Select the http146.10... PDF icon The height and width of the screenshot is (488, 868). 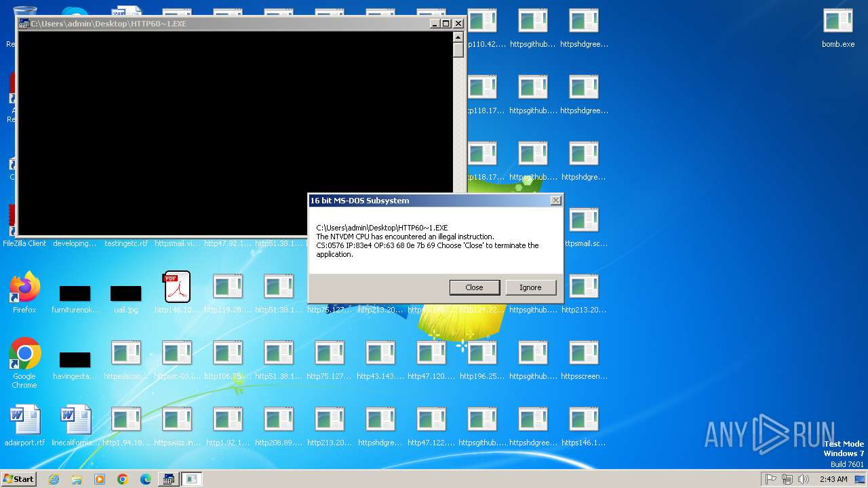[x=177, y=293]
